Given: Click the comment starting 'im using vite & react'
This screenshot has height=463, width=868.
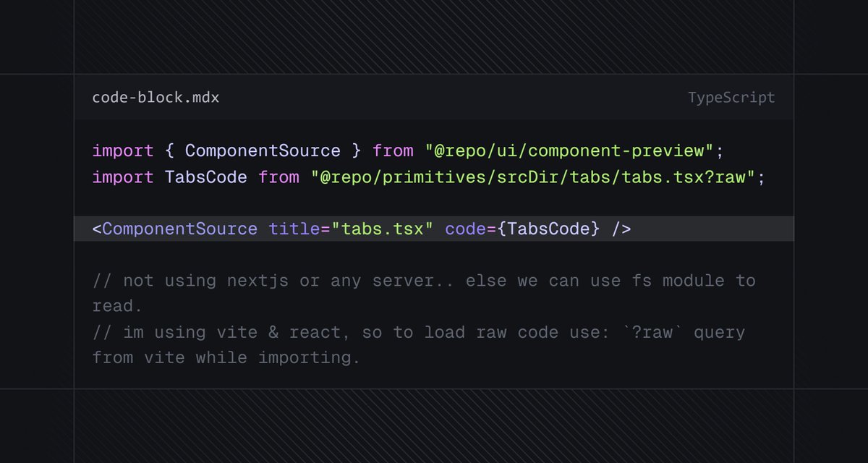Looking at the screenshot, I should click(419, 344).
